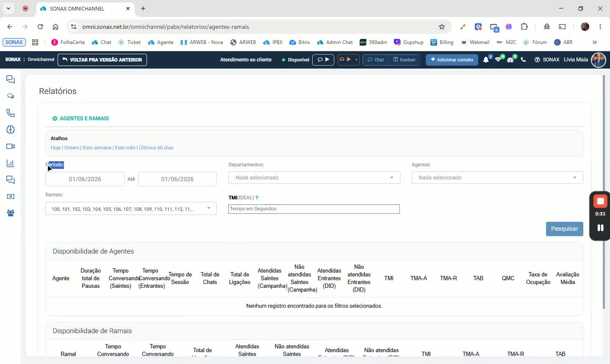Screen dimensions: 610x364
Task: Go to browser home page
Action: 55,27
